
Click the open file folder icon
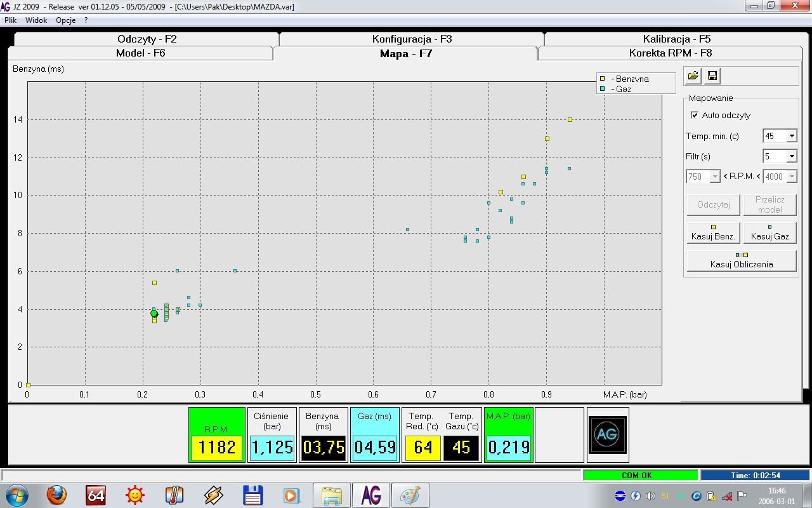coord(693,76)
